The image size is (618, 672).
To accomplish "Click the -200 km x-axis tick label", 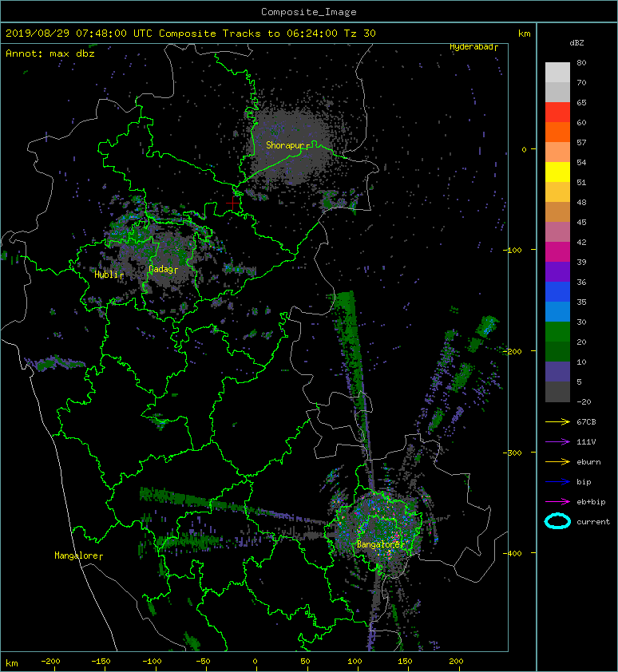I will click(50, 662).
